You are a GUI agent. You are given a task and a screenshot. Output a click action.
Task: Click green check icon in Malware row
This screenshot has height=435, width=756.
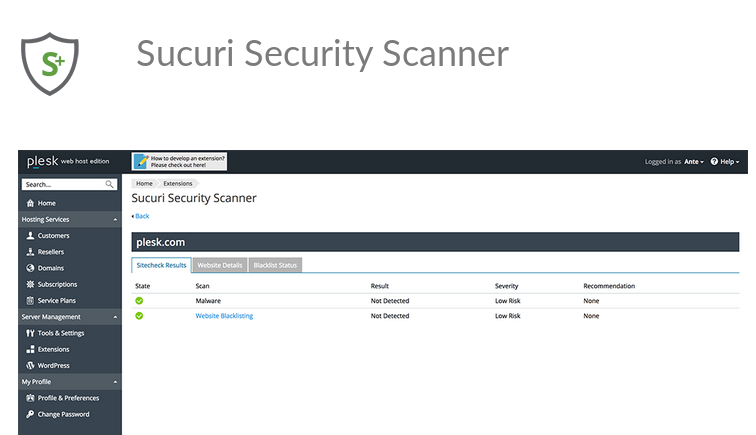coord(139,300)
